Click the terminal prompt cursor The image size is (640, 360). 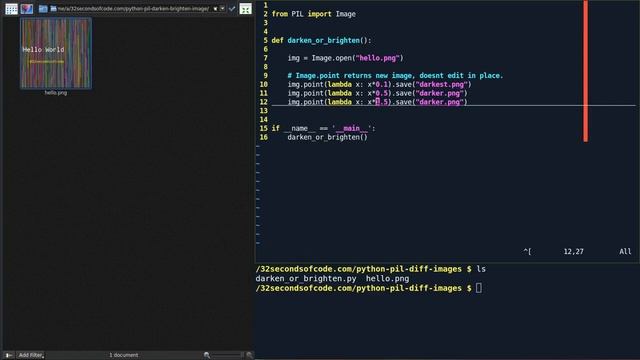coord(479,288)
